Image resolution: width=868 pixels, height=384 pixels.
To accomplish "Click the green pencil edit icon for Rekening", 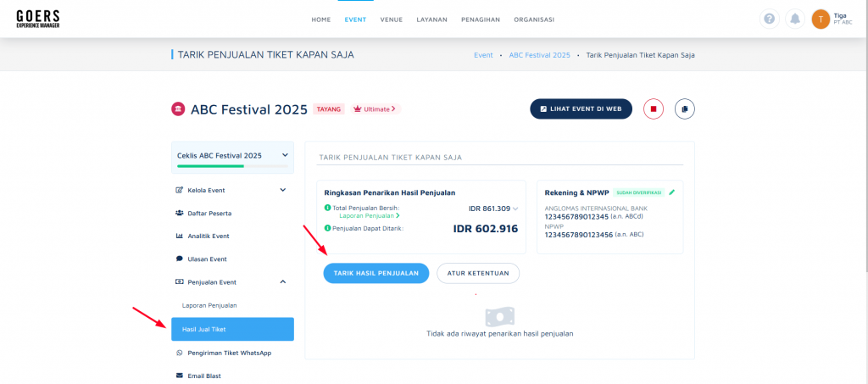I will [672, 192].
